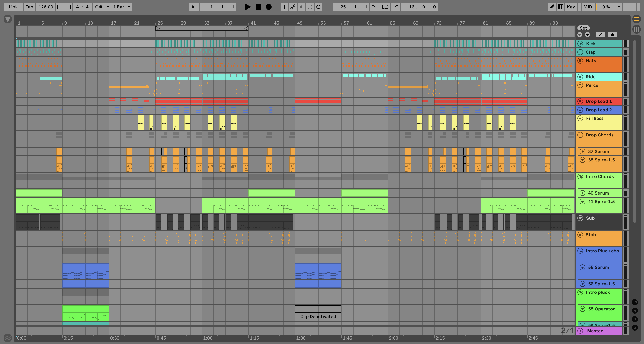Viewport: 644px width, 344px height.
Task: Click Capture MIDI bracket icon
Action: click(x=310, y=7)
